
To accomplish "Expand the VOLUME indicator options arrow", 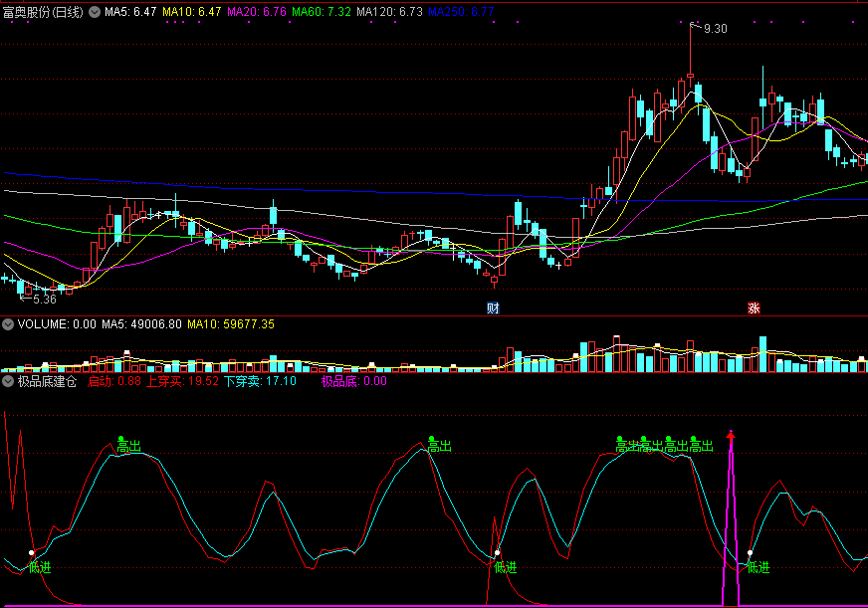I will (x=8, y=324).
